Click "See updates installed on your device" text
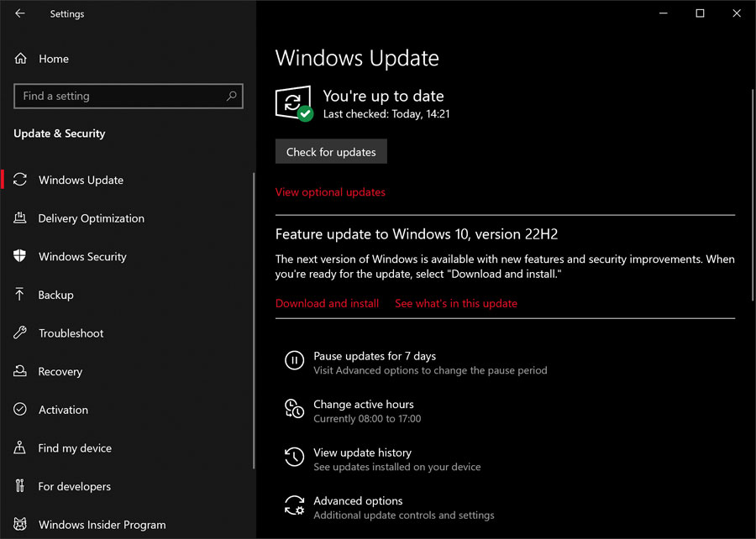The width and height of the screenshot is (756, 539). pos(397,467)
